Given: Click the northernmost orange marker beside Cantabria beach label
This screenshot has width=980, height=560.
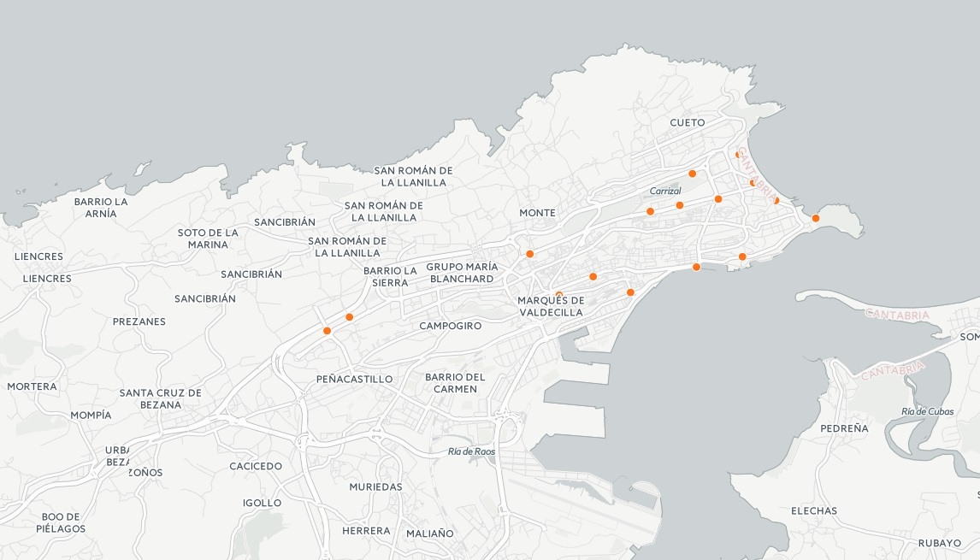Looking at the screenshot, I should click(738, 155).
